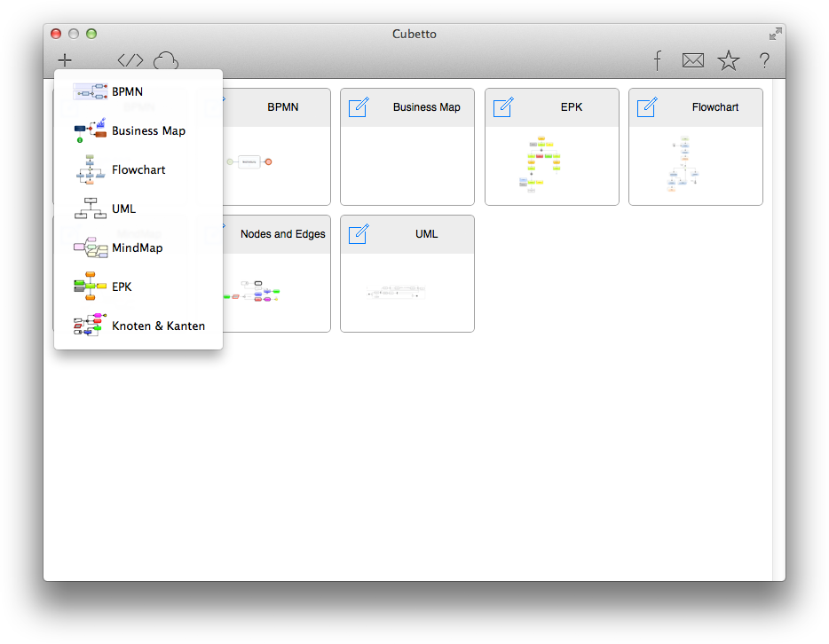Image resolution: width=829 pixels, height=644 pixels.
Task: Minimize the window with the gray button
Action: click(x=74, y=34)
